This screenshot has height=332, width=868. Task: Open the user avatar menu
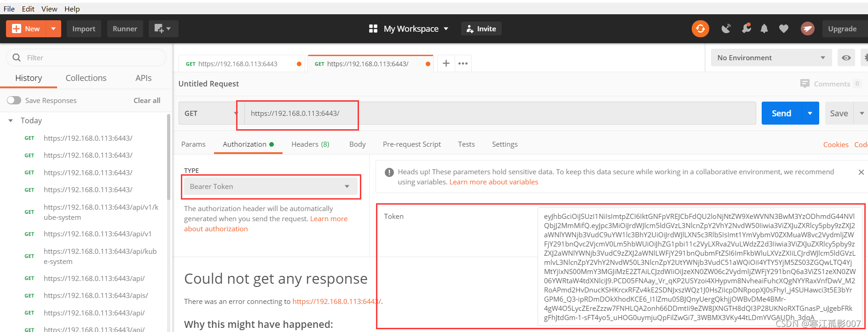[x=807, y=29]
